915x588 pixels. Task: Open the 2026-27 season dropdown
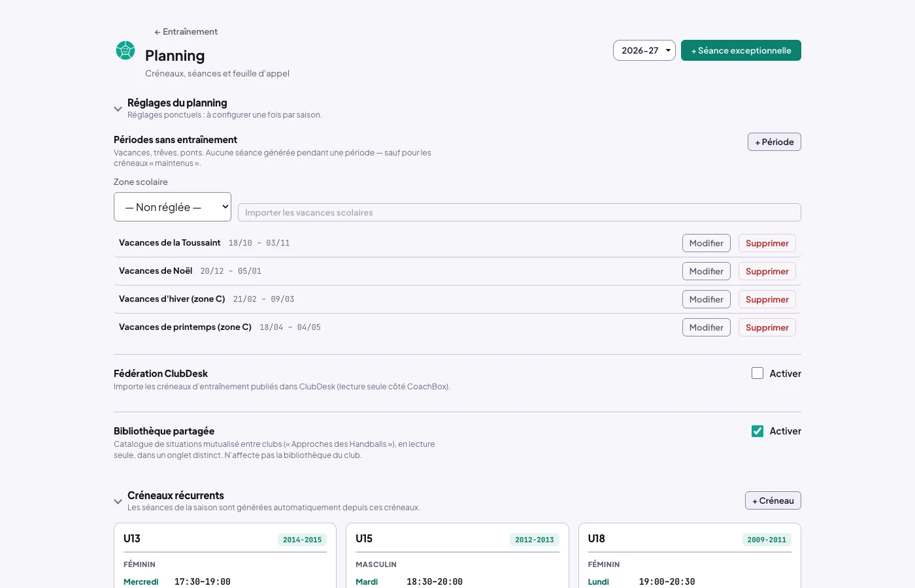[x=644, y=50]
